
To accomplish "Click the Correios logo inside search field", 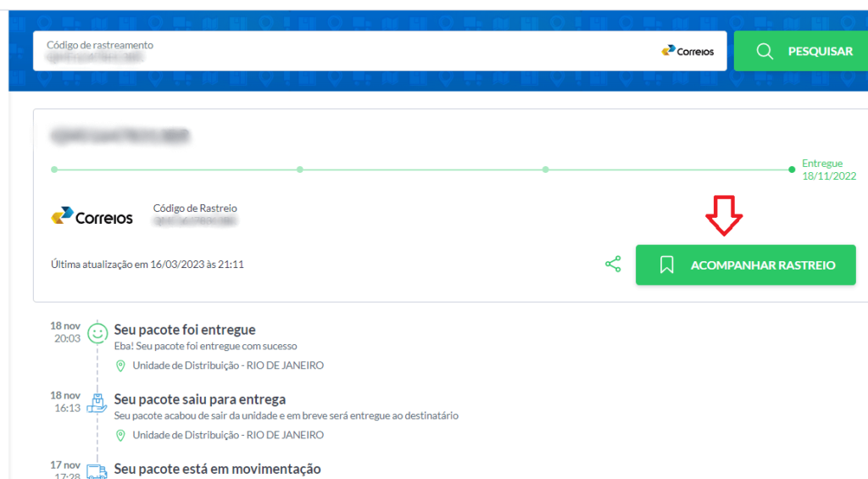I will click(687, 51).
